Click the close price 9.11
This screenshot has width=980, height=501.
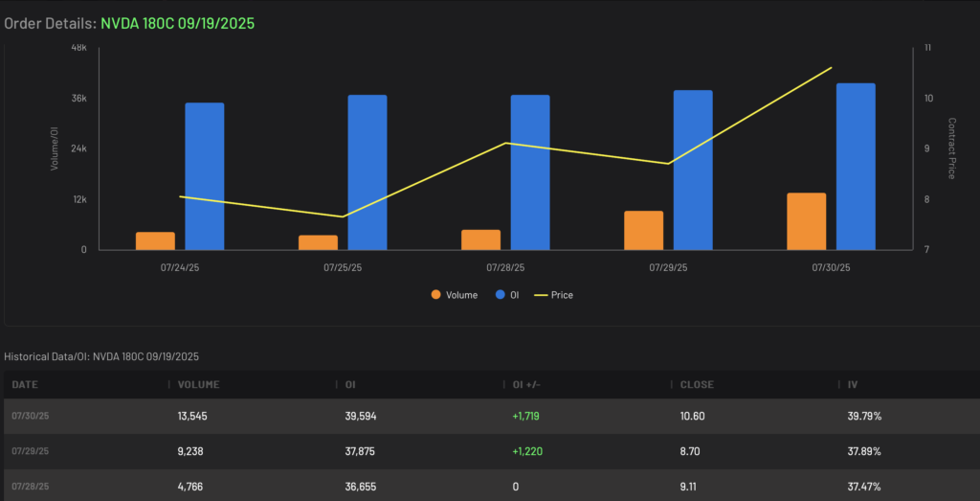pos(689,486)
